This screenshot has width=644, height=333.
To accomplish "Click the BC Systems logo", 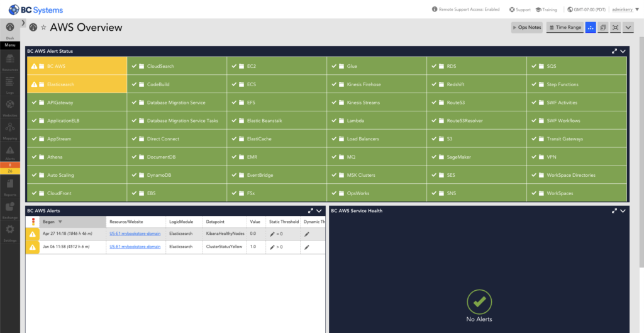I will coord(36,9).
